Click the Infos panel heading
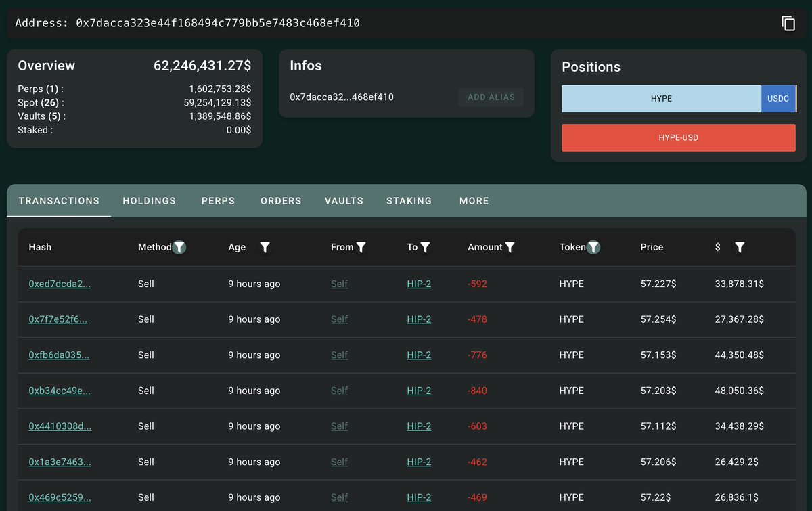Viewport: 812px width, 511px height. 306,66
